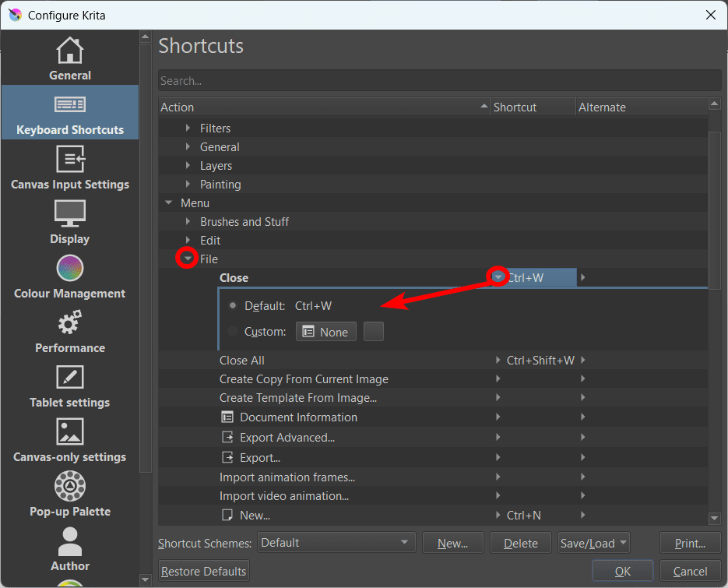Click the None custom shortcut button

click(325, 332)
